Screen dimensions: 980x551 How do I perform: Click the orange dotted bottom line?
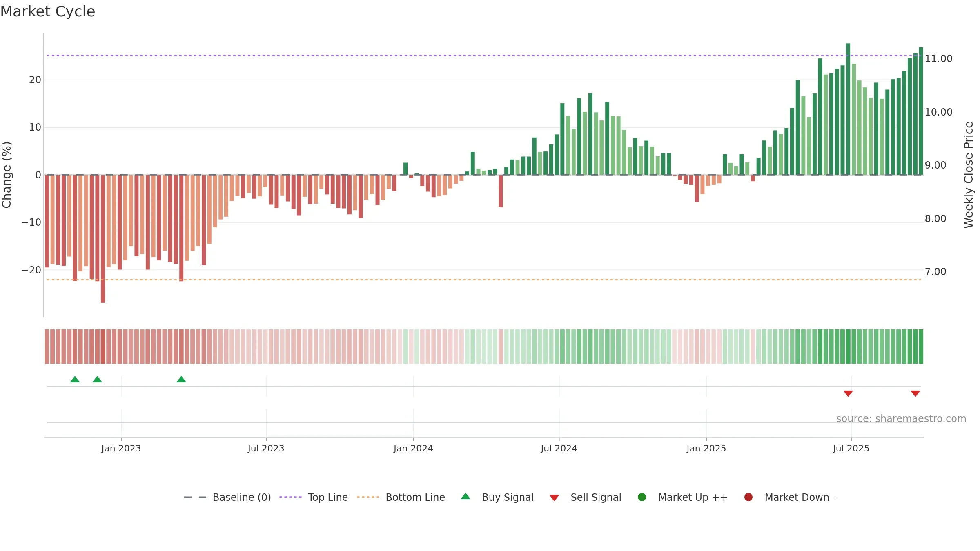tap(484, 280)
